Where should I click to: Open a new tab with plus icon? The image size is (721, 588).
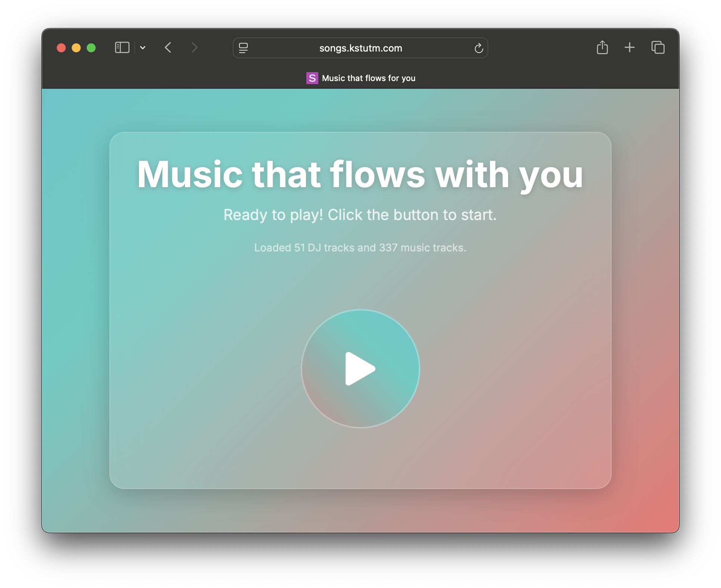pyautogui.click(x=629, y=47)
